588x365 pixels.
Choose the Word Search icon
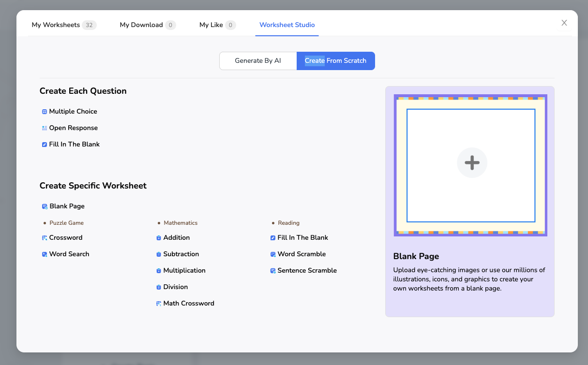44,254
